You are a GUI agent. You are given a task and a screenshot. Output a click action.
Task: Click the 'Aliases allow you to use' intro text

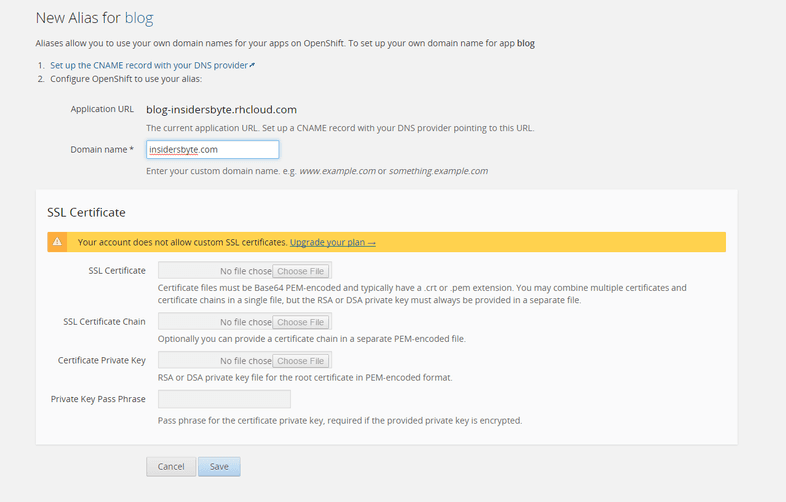pos(285,43)
